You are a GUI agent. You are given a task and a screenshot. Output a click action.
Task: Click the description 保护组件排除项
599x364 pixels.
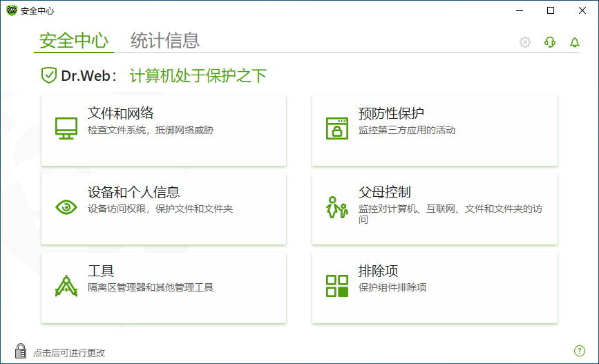[x=392, y=287]
